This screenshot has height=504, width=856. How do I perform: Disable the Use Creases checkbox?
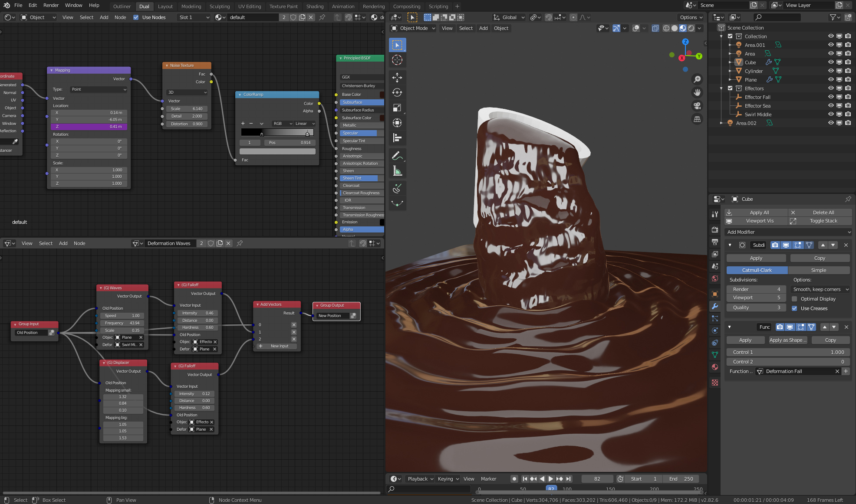[794, 308]
